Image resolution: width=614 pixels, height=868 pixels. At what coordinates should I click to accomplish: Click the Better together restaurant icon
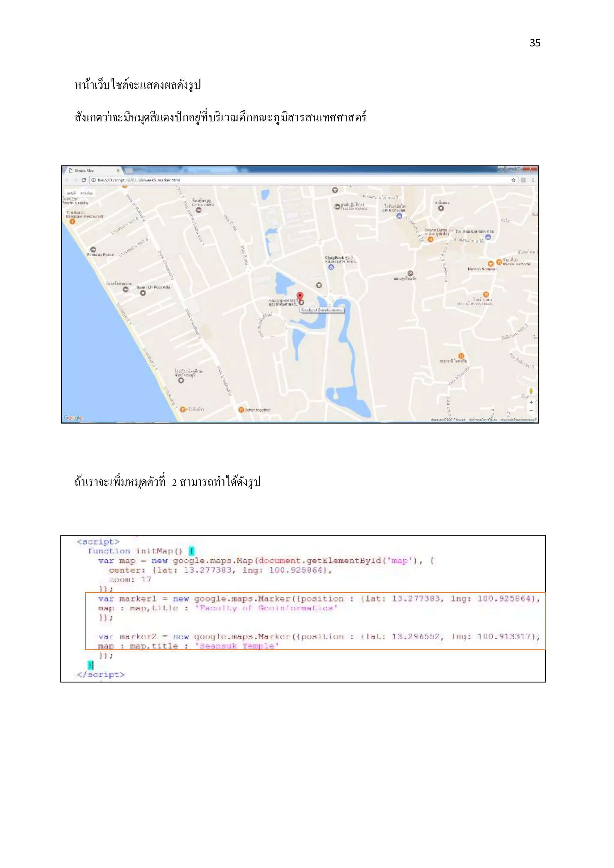click(x=241, y=410)
